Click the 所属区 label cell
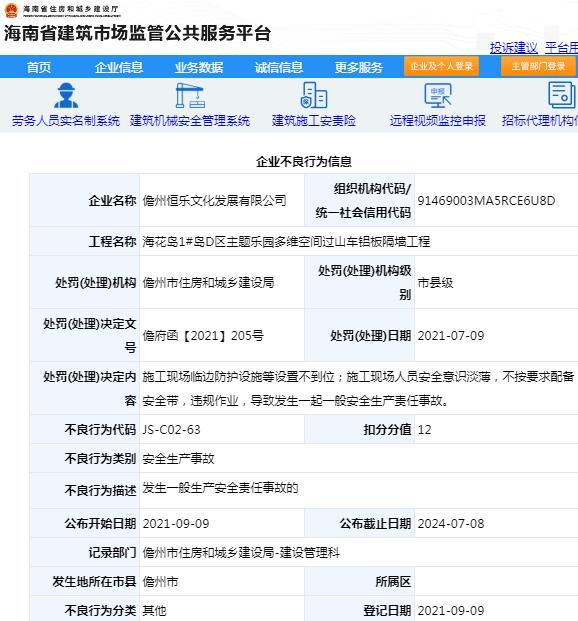The width and height of the screenshot is (578, 621). (x=360, y=582)
